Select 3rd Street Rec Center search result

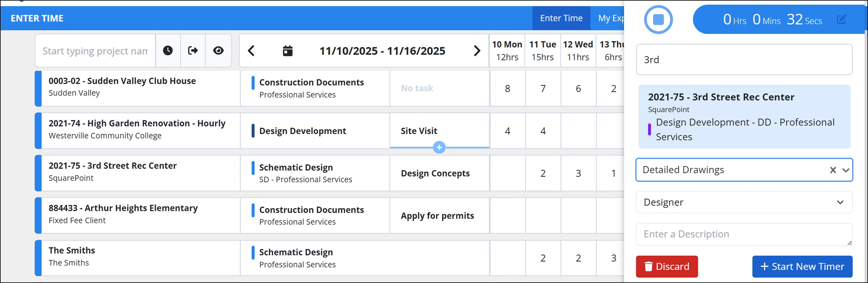[744, 117]
